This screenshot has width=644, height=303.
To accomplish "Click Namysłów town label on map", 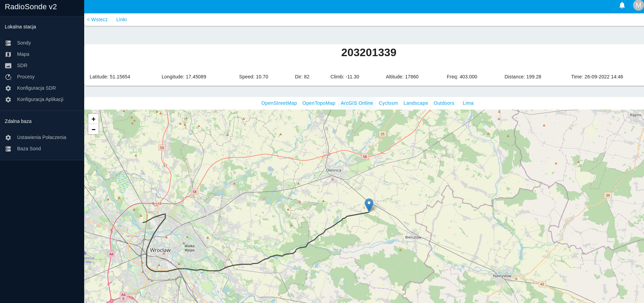I will pos(502,276).
